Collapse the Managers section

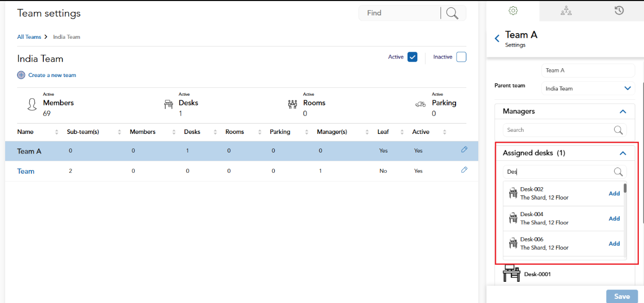[x=623, y=111]
